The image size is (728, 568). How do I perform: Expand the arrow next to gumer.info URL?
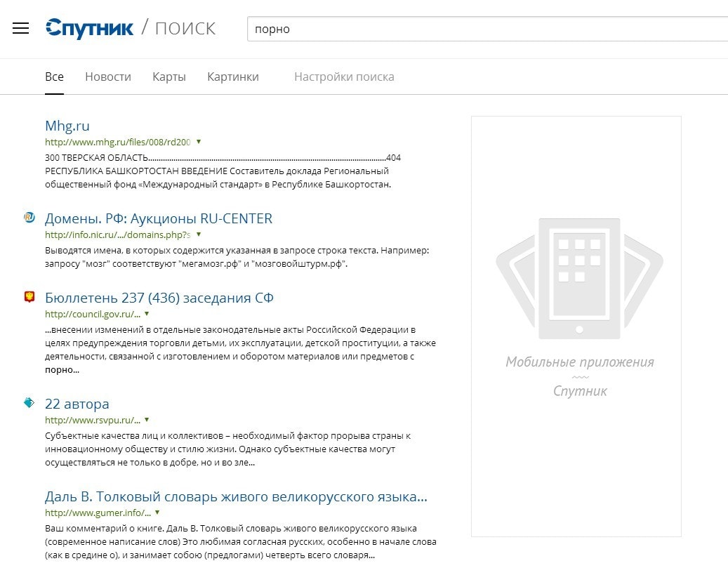[157, 513]
